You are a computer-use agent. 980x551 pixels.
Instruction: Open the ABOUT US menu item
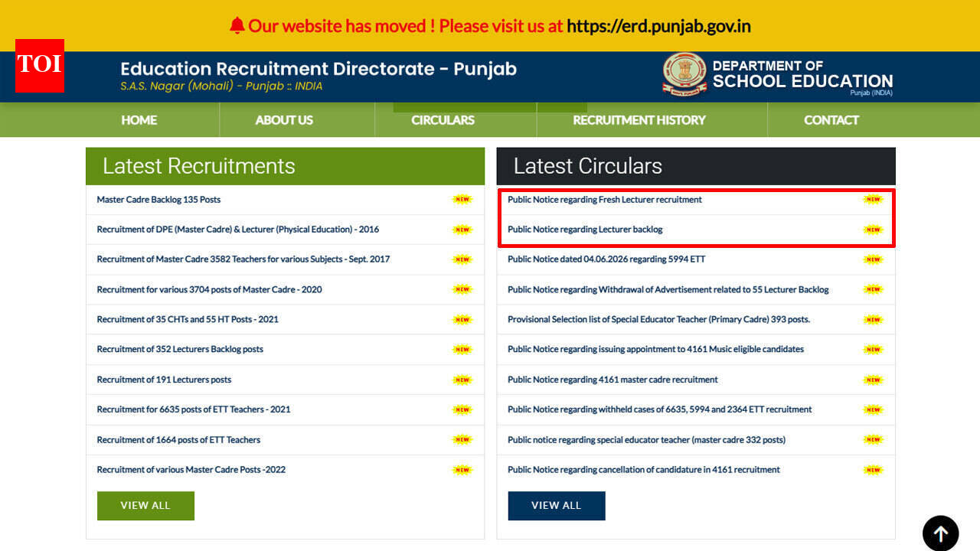tap(284, 120)
